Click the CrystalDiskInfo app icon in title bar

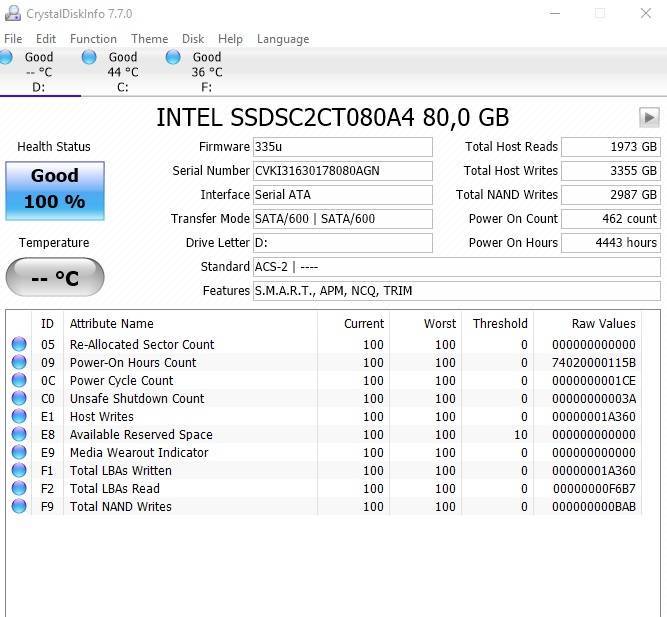[x=12, y=14]
